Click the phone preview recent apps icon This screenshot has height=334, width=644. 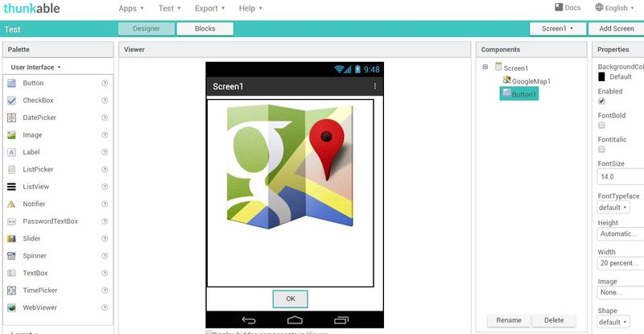tap(341, 320)
